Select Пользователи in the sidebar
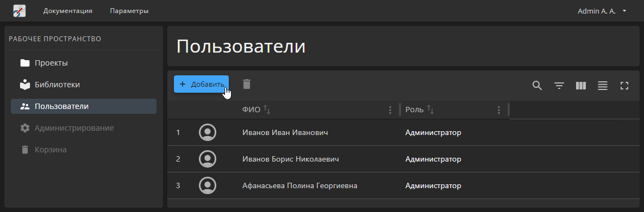 click(84, 106)
